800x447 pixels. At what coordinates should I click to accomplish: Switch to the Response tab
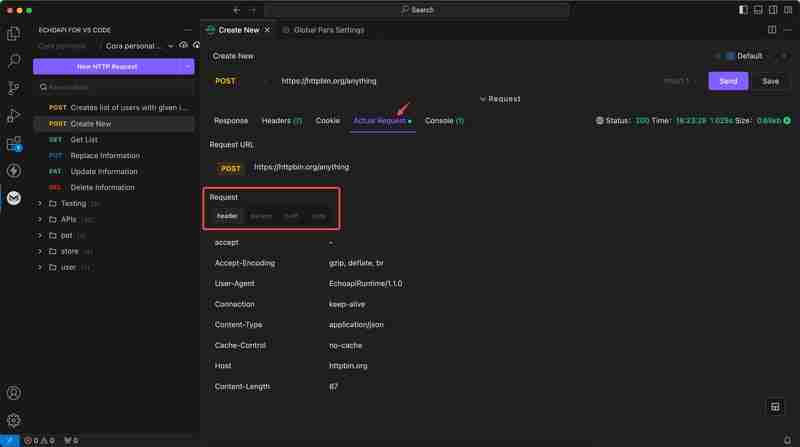tap(231, 121)
